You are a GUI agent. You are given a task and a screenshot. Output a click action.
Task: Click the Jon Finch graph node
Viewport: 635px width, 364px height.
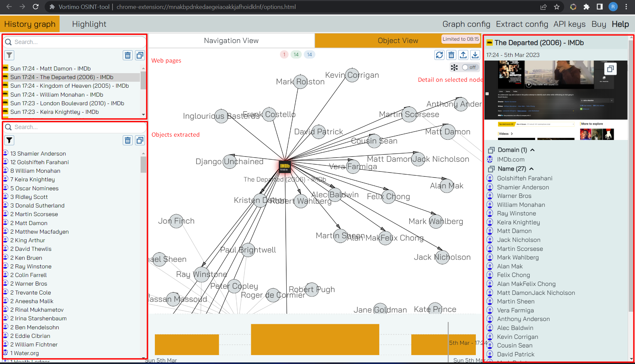[177, 221]
